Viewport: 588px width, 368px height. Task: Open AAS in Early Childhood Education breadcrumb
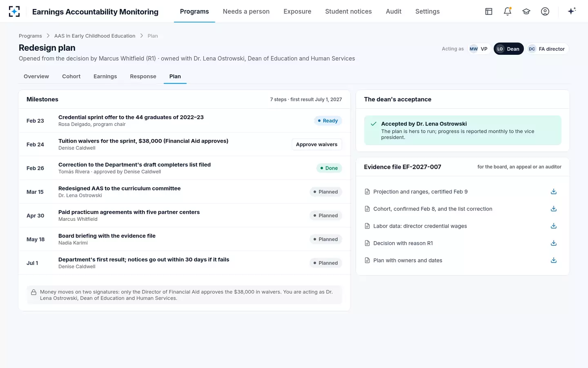95,36
